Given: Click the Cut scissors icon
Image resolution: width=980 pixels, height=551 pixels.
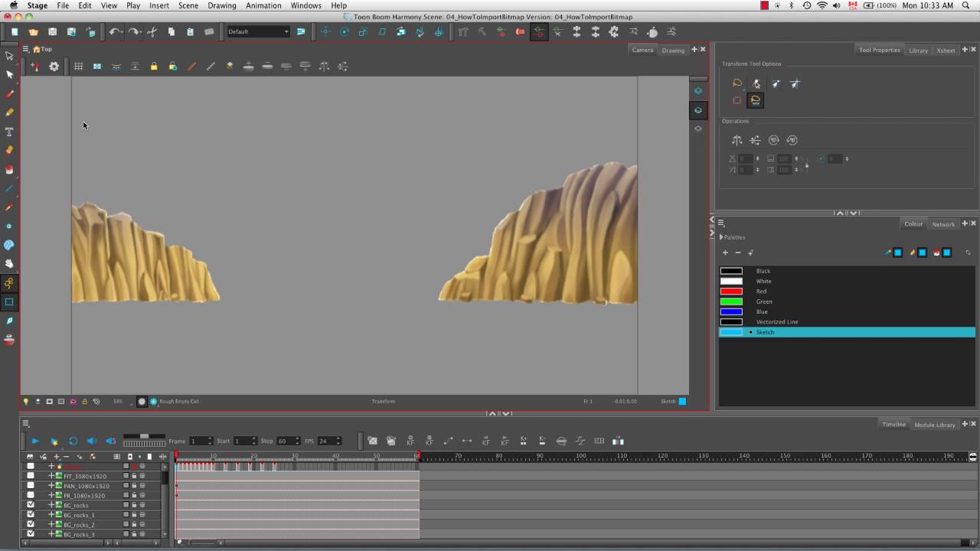Looking at the screenshot, I should 152,32.
